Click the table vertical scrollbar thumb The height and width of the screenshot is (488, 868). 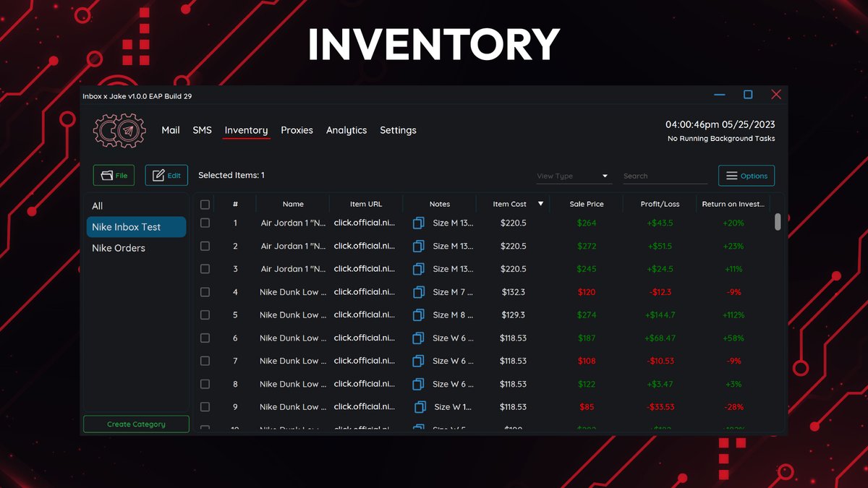coord(778,222)
